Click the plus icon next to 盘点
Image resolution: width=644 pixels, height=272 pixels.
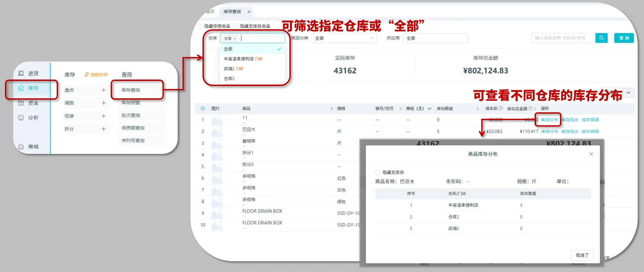tap(104, 90)
